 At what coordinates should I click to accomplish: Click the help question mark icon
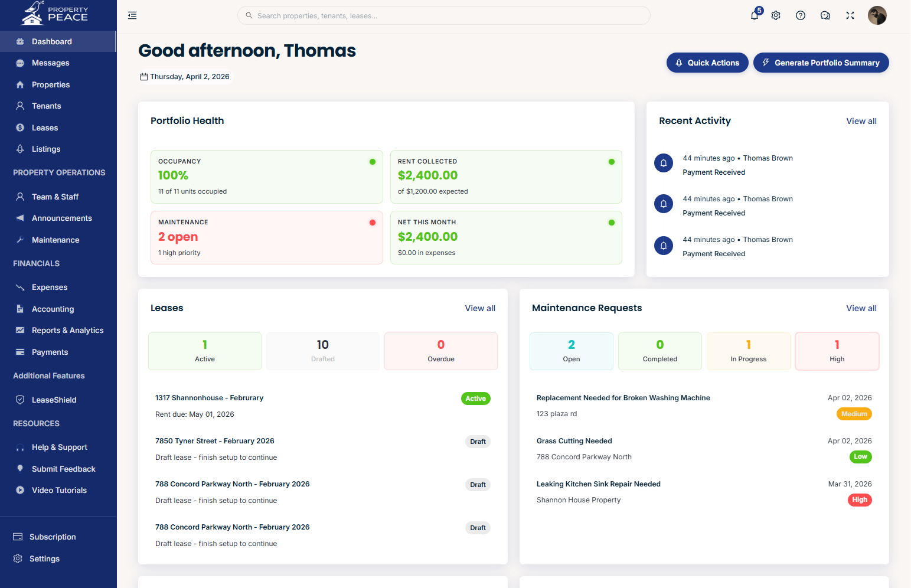(801, 15)
